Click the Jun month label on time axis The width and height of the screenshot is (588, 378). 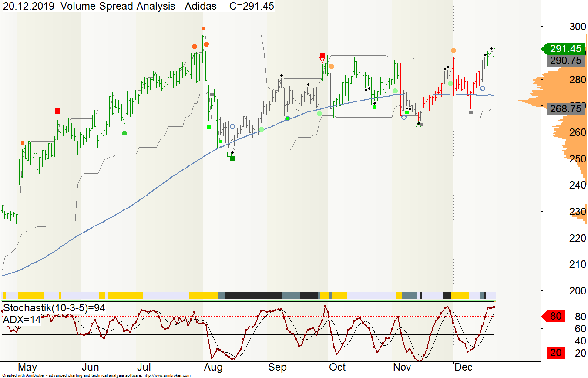click(91, 367)
